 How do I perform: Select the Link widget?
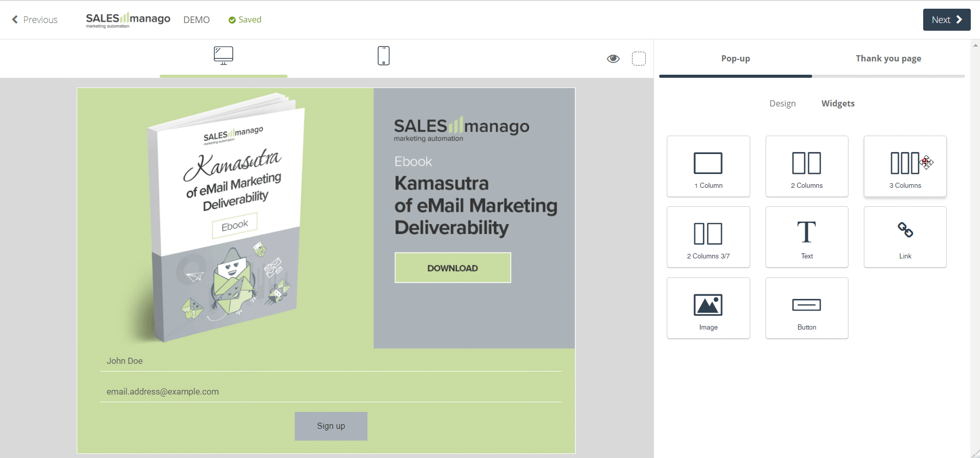point(905,237)
